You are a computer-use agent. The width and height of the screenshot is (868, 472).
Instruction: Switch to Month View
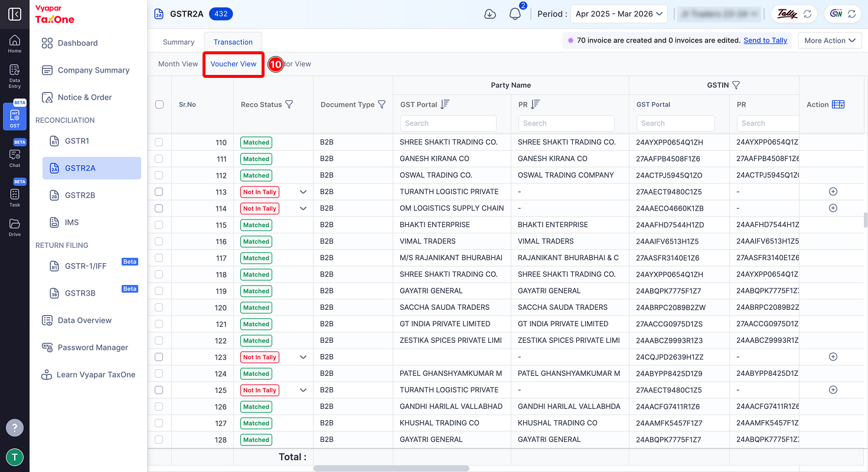click(x=178, y=64)
